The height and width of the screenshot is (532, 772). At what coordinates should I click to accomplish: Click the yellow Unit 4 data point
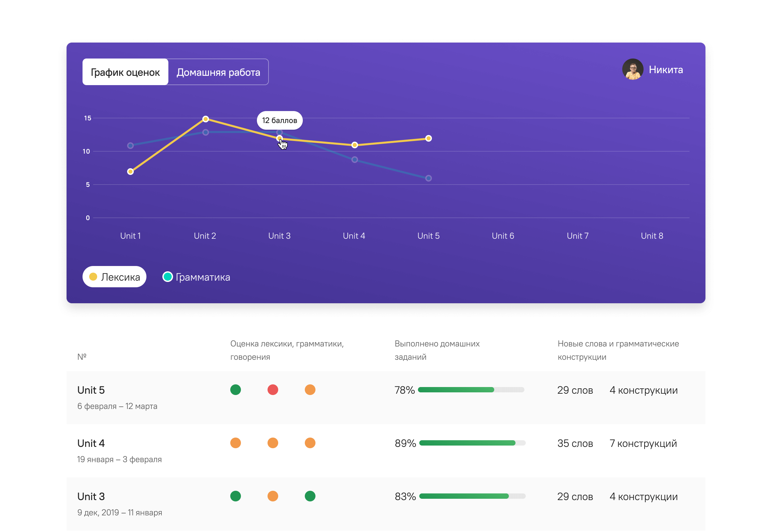pyautogui.click(x=354, y=145)
